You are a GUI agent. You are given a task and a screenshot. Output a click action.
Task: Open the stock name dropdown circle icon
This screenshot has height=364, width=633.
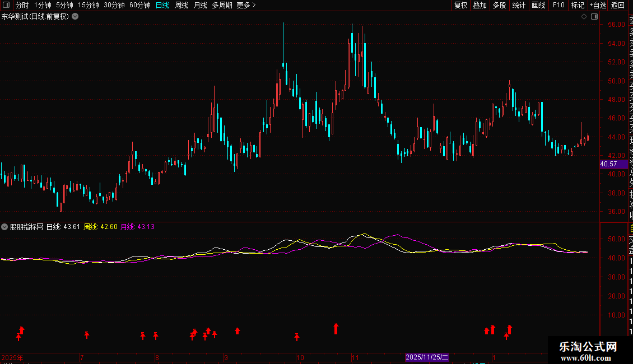(x=75, y=17)
